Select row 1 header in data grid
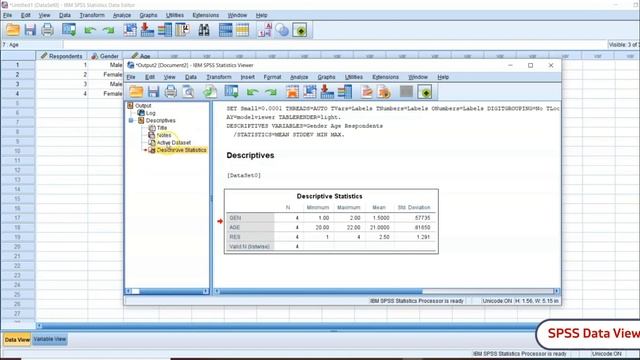Screen dimensions: 640x360 coord(18,65)
